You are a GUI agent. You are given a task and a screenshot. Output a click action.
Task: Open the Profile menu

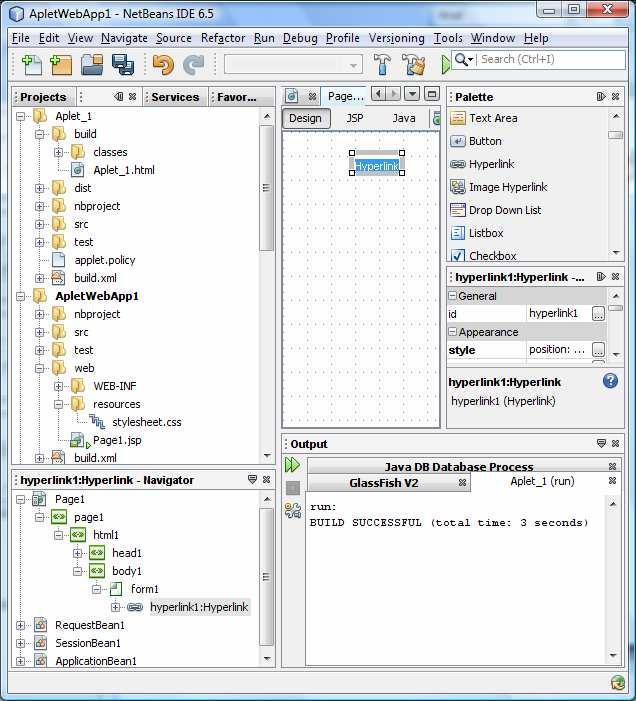click(342, 38)
